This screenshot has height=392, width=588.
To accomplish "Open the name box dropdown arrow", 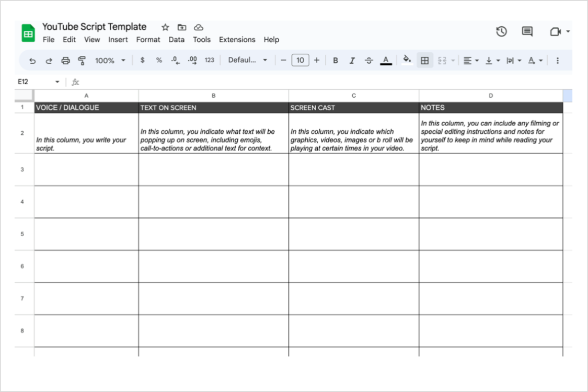I will (x=57, y=82).
